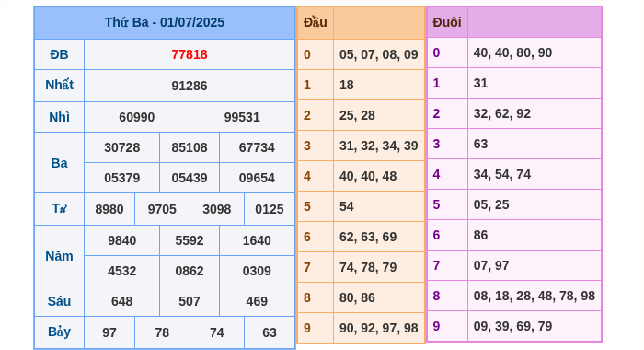Screen dimensions: 644x350
Task: Select Đuôi row values 07, 97
Action: [491, 266]
